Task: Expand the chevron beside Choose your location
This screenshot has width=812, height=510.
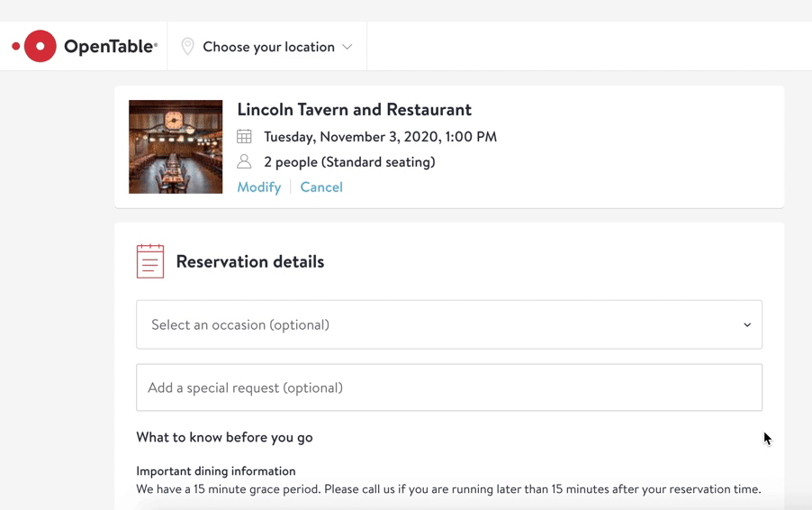Action: (347, 47)
